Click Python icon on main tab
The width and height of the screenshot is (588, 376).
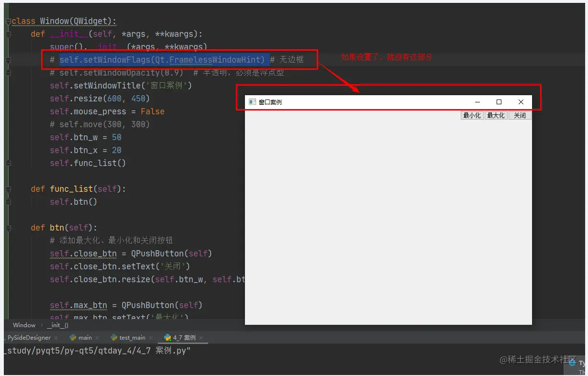tap(73, 338)
